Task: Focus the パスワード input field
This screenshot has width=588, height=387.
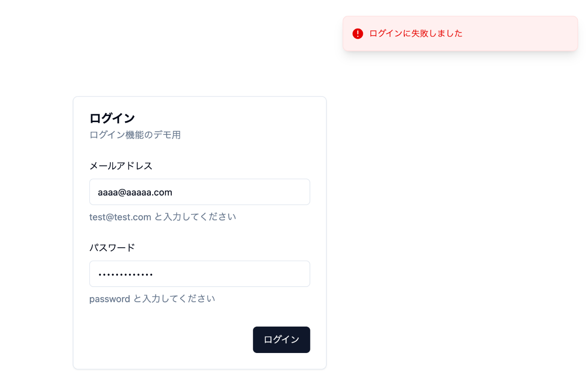Action: (199, 274)
